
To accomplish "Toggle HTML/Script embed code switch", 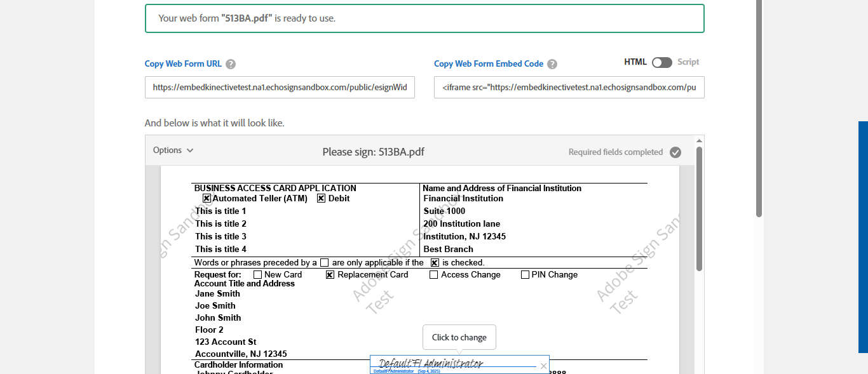I will coord(662,62).
